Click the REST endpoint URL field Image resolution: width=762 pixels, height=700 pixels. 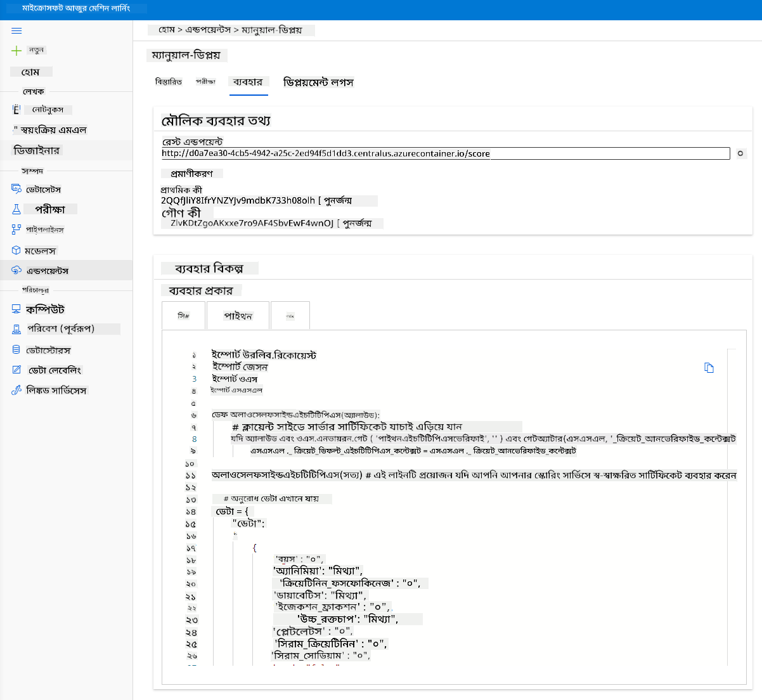pos(446,153)
